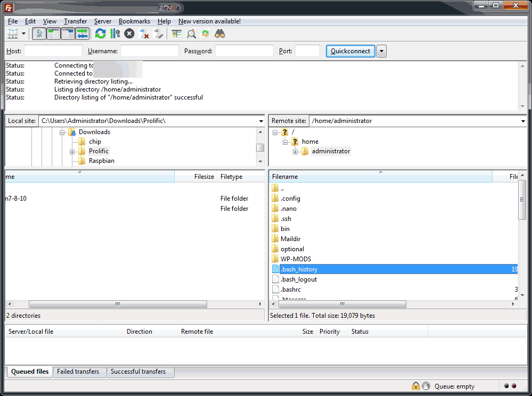Toggle message log display
Screen dimensions: 532x396
click(39, 34)
